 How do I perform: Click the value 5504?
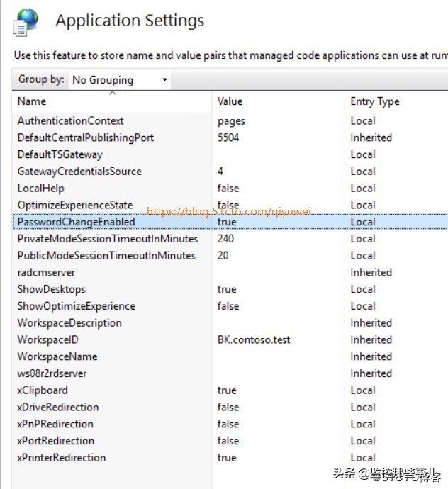click(228, 138)
